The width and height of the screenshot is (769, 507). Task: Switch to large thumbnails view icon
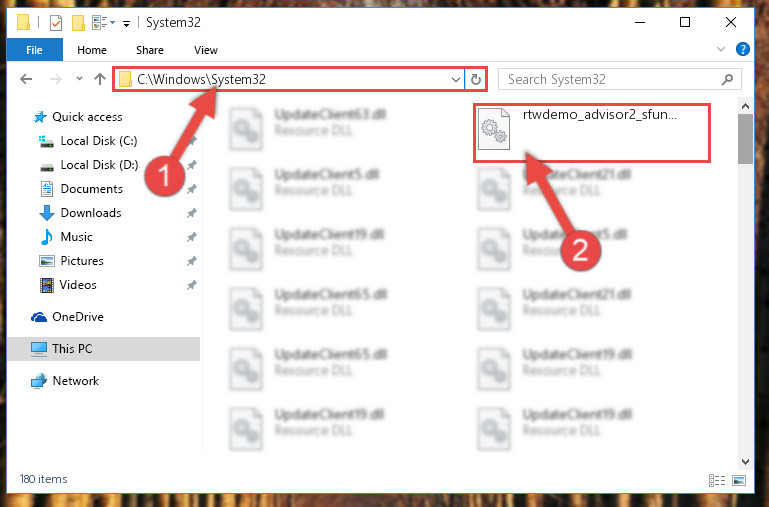coord(739,480)
